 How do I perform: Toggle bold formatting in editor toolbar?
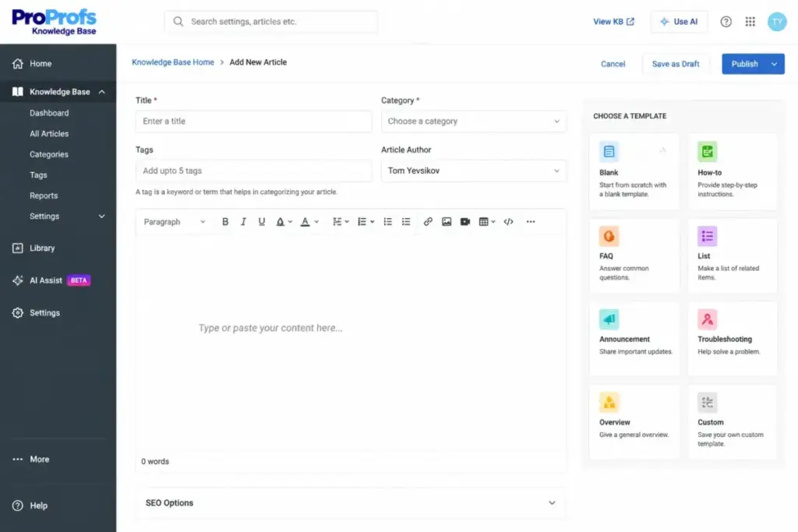point(225,222)
